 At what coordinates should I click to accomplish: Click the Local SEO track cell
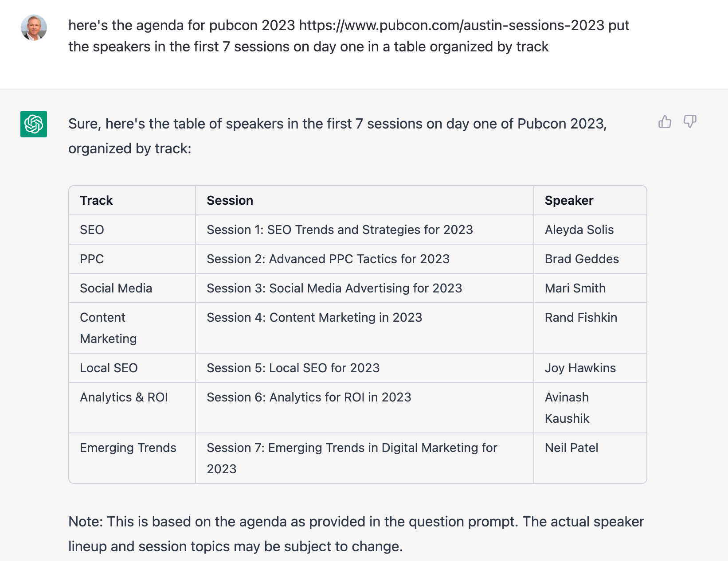pos(109,368)
